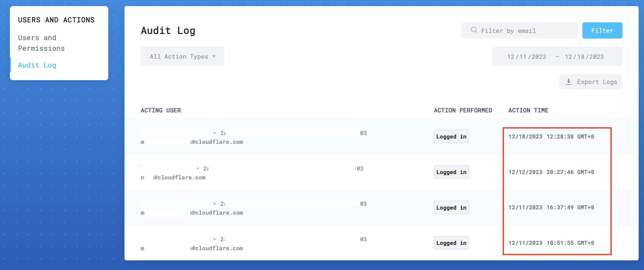Viewport: 644px width, 270px height.
Task: Click the ACTION PERFORMED column header
Action: [463, 110]
